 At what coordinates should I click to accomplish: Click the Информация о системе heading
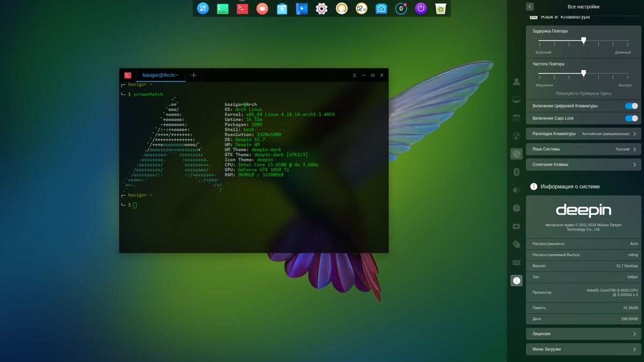tap(570, 187)
